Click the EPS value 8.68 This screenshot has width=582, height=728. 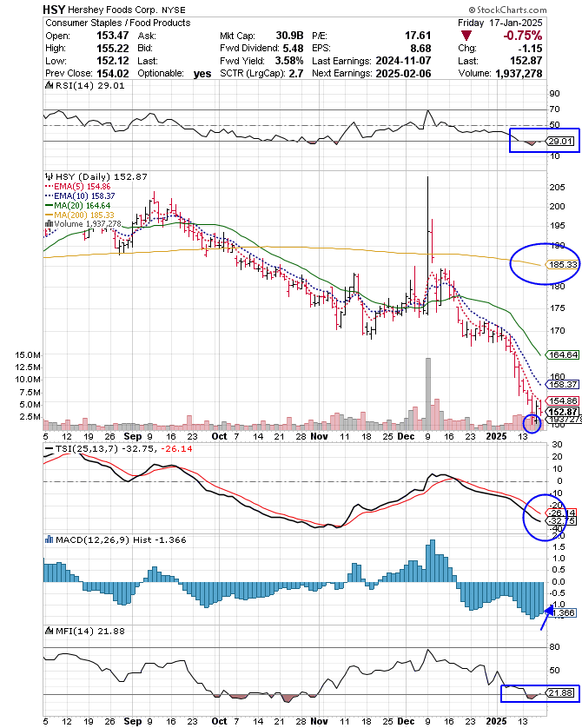420,49
